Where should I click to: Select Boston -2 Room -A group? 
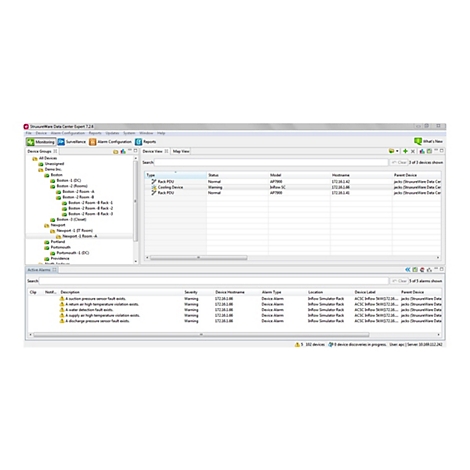(78, 192)
